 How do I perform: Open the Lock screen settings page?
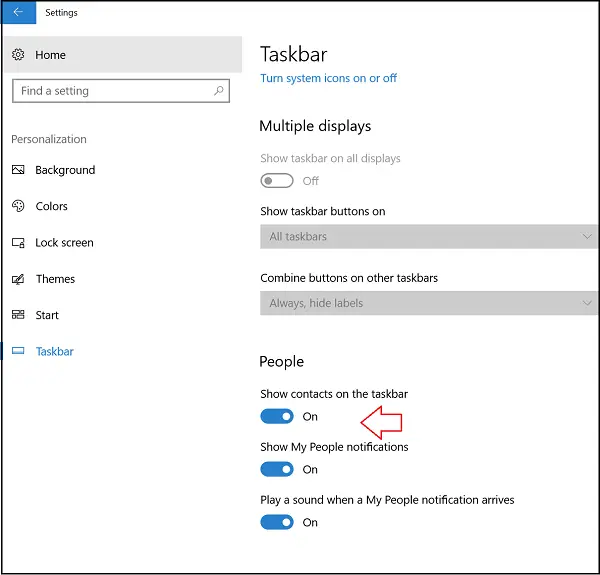tap(64, 243)
